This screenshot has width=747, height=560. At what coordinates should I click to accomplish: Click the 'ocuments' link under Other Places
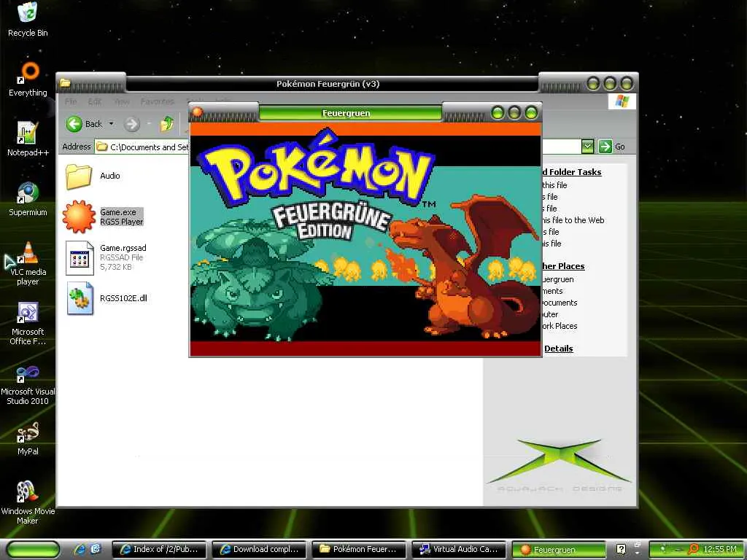(x=560, y=303)
